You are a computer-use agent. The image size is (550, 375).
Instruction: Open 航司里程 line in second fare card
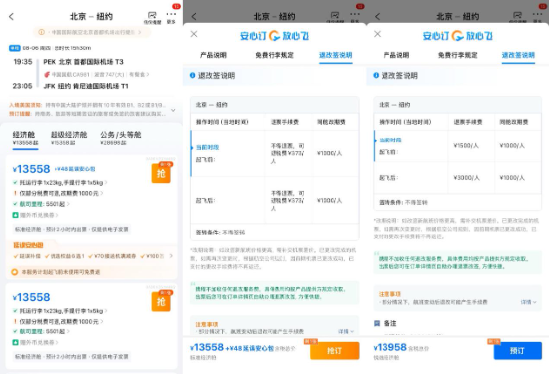(41, 331)
